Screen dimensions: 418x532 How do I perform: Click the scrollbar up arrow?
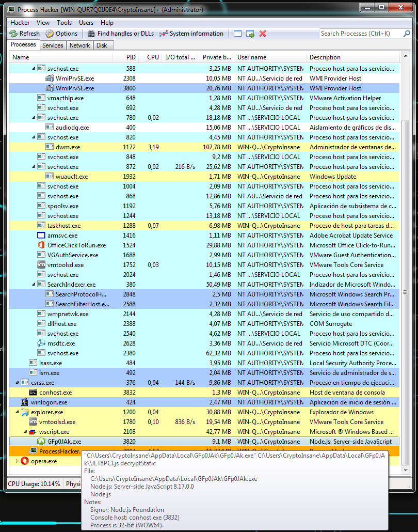406,56
